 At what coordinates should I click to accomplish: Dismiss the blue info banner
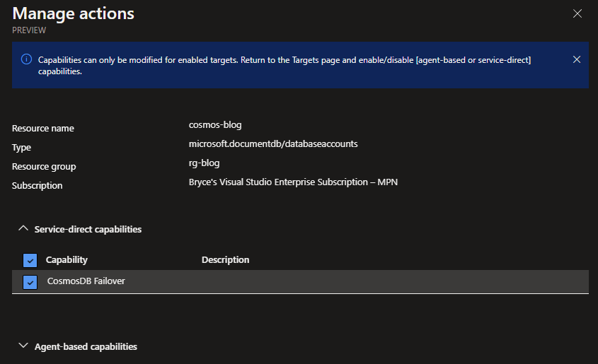(x=577, y=59)
